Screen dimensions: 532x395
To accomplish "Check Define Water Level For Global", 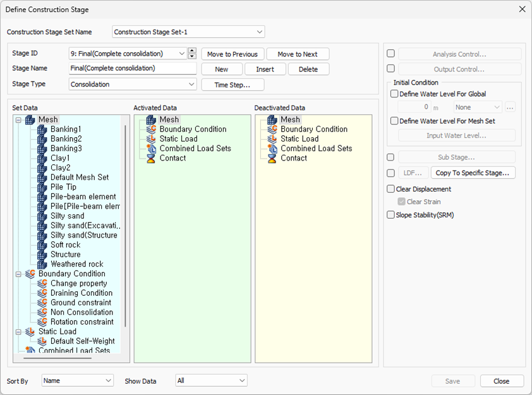I will coord(394,94).
